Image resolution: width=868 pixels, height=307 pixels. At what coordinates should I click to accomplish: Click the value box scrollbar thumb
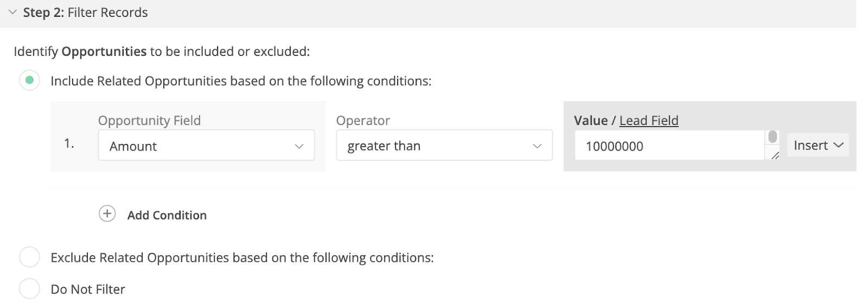[x=773, y=137]
